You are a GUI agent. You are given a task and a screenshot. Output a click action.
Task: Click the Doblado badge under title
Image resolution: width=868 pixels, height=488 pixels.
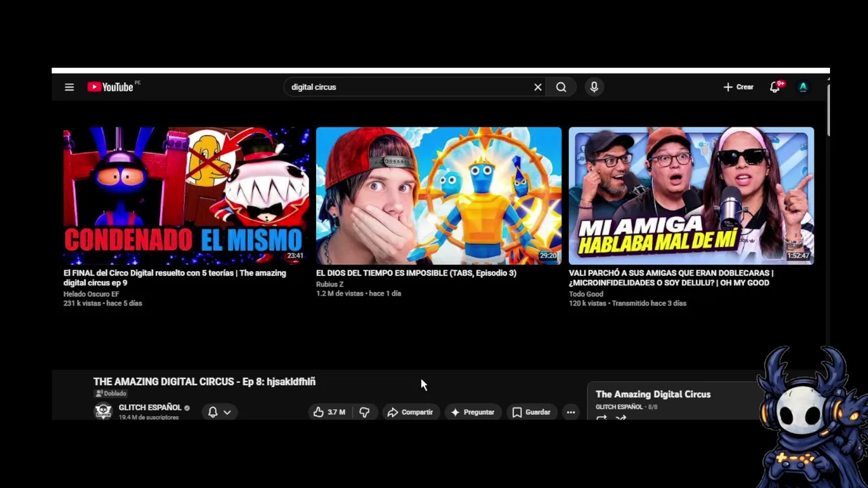111,393
